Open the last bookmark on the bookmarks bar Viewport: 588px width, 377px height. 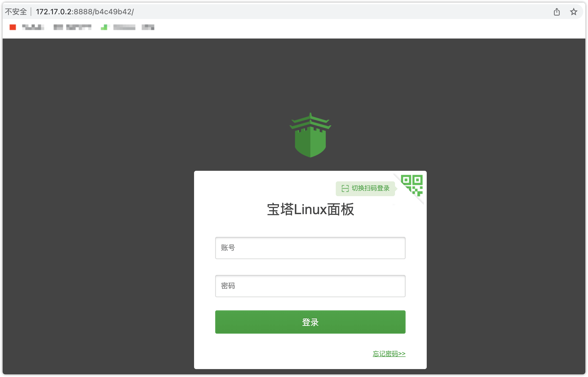pyautogui.click(x=148, y=27)
